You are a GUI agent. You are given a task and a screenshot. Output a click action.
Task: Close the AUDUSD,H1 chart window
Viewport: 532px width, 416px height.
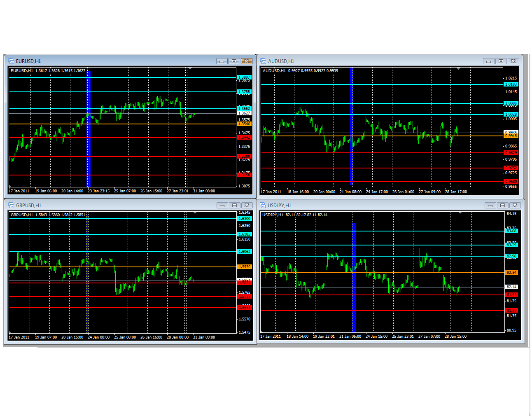pyautogui.click(x=513, y=61)
